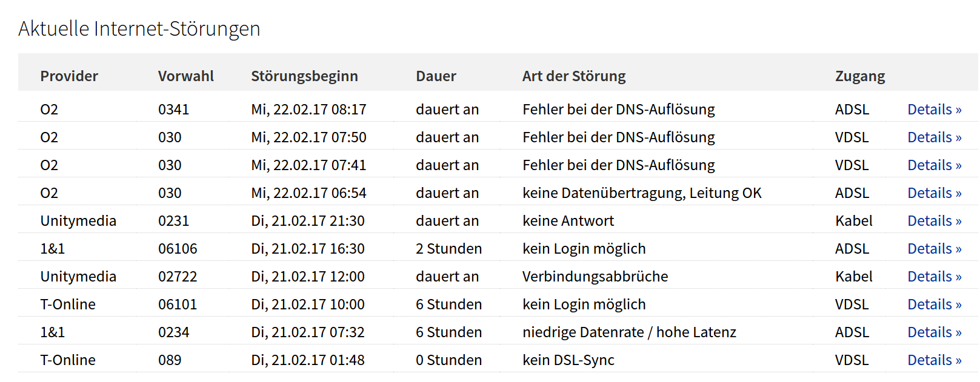Open Details for O2 07:50 outage
Viewport: 980px width, 382px height.
934,137
